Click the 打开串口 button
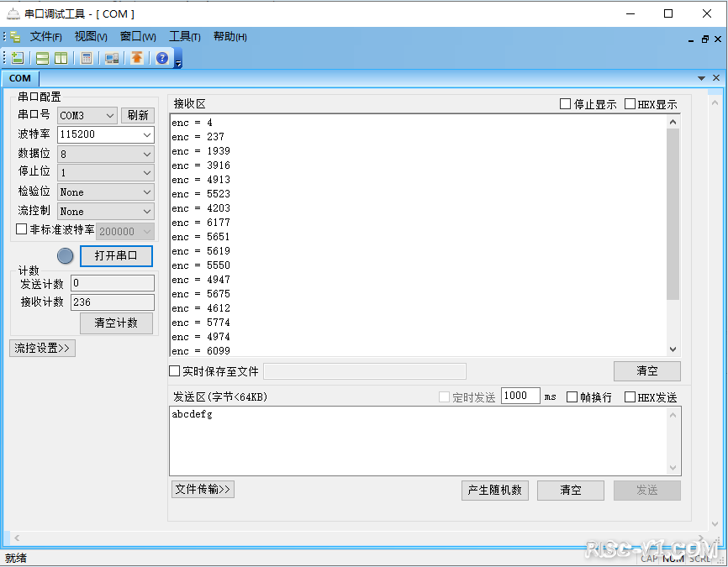The image size is (728, 567). coord(116,255)
